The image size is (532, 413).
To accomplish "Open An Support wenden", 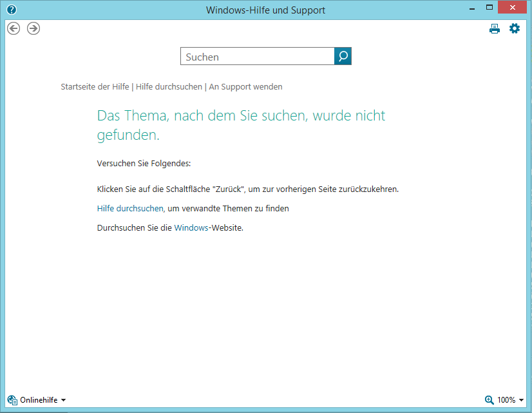I will coord(245,86).
